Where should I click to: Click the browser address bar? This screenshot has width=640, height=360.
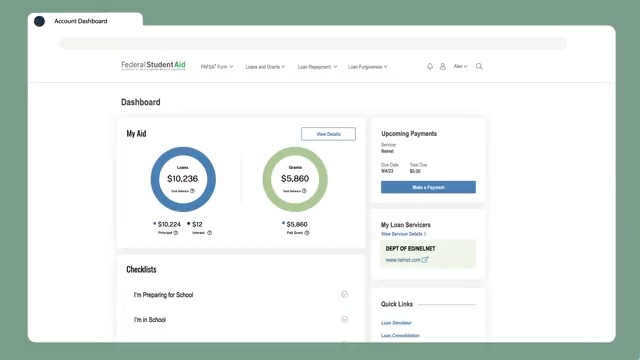tap(313, 43)
